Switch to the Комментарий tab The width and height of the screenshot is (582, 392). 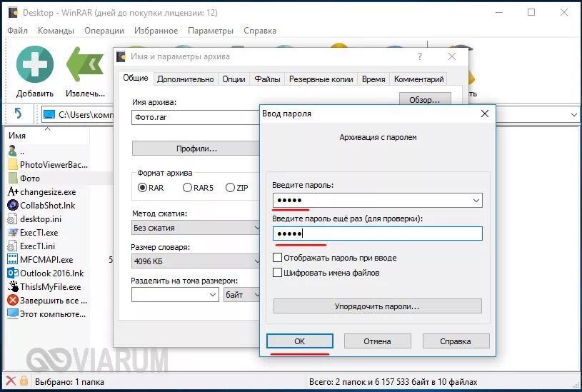point(418,79)
